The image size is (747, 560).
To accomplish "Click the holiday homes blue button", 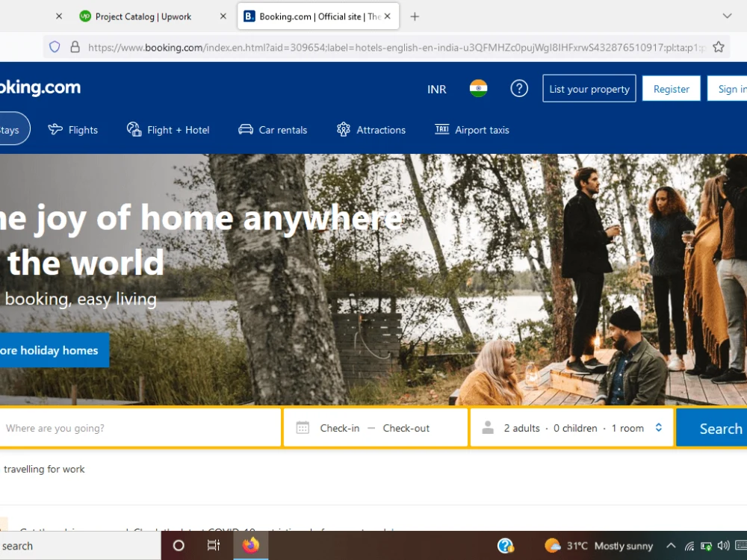I will coord(54,350).
